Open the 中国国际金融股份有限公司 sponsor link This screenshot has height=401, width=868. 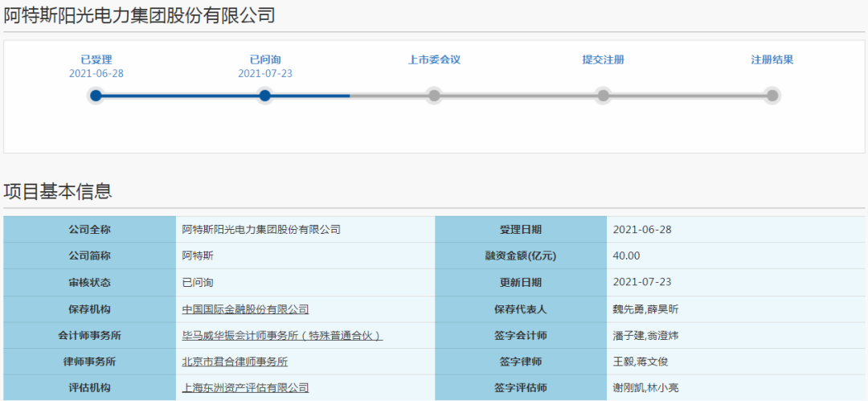pyautogui.click(x=245, y=309)
